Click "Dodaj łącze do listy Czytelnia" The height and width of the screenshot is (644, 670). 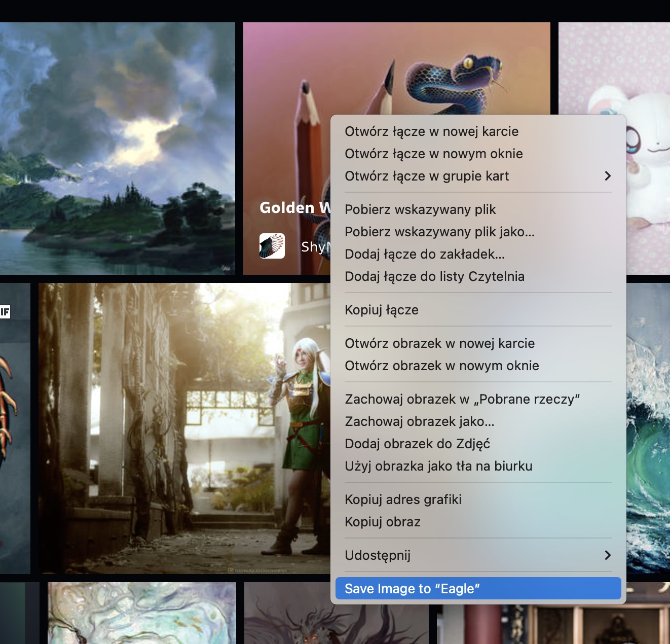478,276
